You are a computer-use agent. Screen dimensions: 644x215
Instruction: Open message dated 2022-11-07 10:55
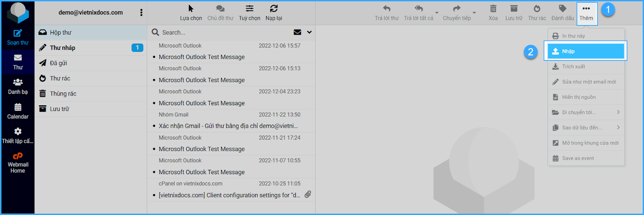[x=231, y=167]
